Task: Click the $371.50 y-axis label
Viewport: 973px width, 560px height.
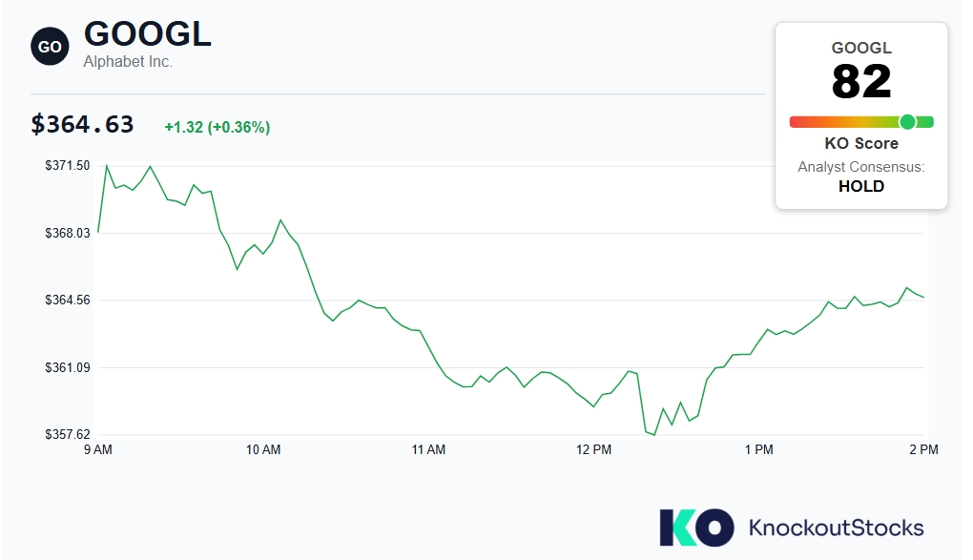Action: [x=67, y=166]
